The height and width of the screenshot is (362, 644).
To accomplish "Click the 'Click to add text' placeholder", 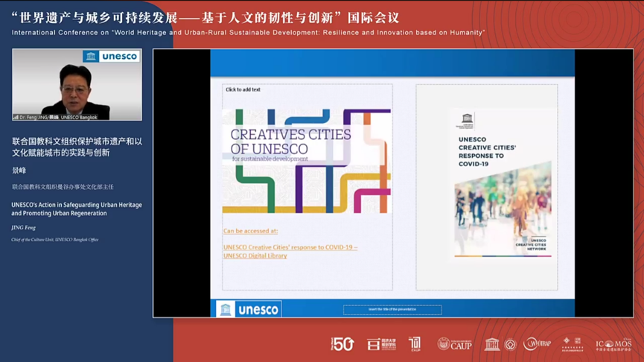I will [243, 89].
